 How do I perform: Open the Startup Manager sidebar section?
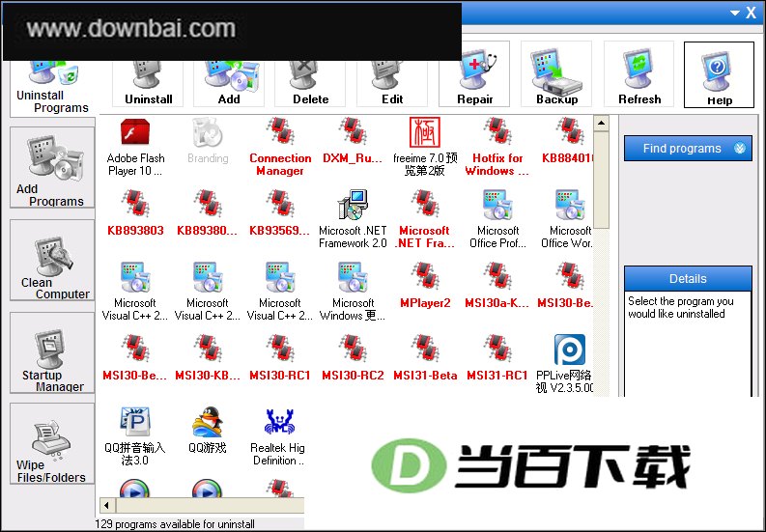pyautogui.click(x=52, y=352)
